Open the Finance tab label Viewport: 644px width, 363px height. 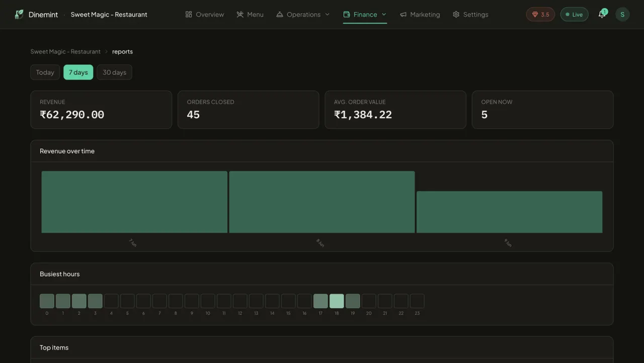(x=365, y=15)
